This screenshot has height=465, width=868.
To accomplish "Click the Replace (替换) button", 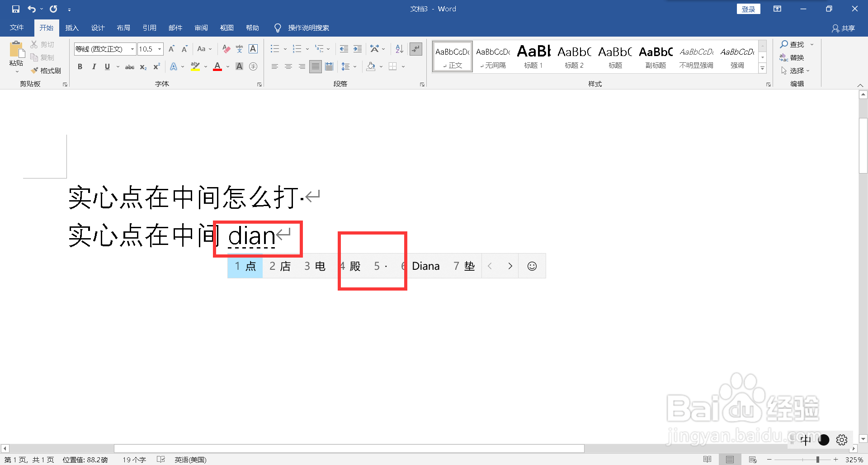I will coord(792,57).
